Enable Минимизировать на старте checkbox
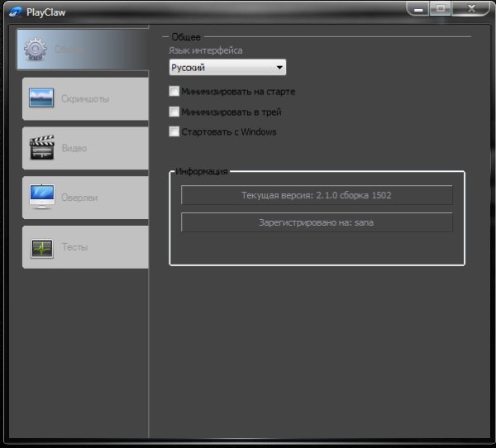The width and height of the screenshot is (496, 448). [174, 91]
